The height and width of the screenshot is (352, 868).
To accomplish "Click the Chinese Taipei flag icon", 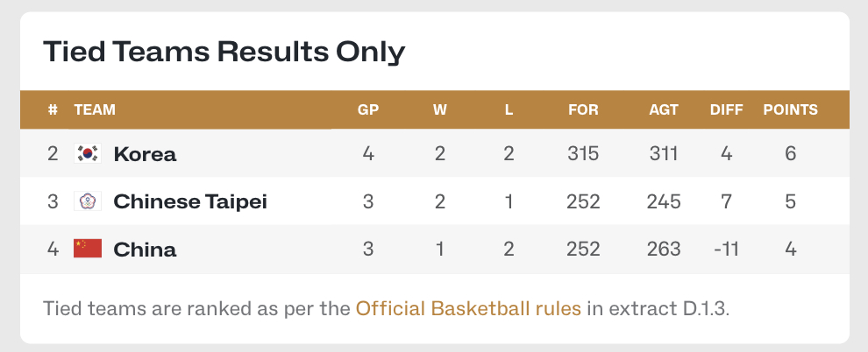I will point(88,201).
